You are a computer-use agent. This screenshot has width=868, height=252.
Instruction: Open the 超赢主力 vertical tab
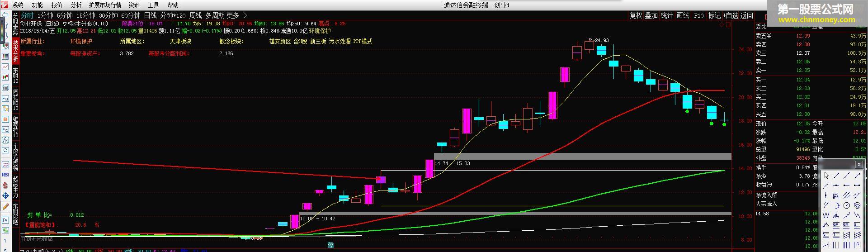pyautogui.click(x=16, y=187)
